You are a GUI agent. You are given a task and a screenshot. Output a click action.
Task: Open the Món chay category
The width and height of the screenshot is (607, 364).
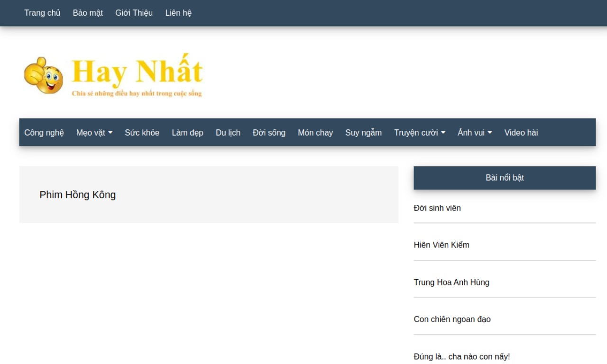pyautogui.click(x=315, y=133)
